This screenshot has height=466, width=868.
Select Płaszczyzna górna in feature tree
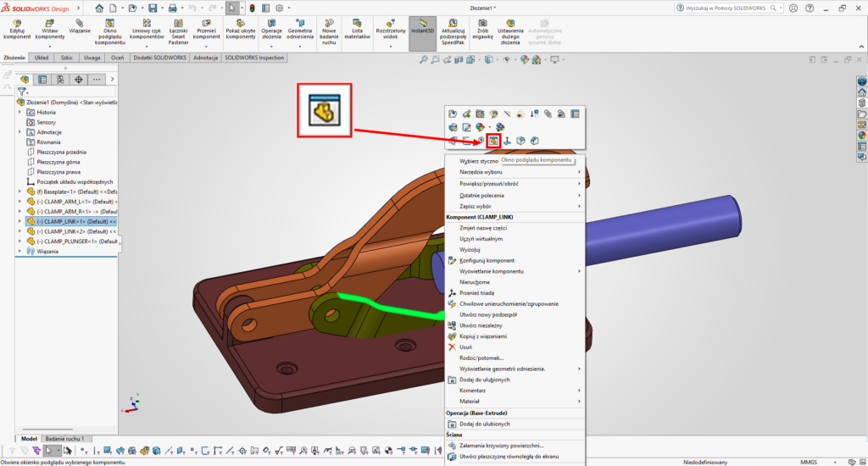[x=58, y=162]
